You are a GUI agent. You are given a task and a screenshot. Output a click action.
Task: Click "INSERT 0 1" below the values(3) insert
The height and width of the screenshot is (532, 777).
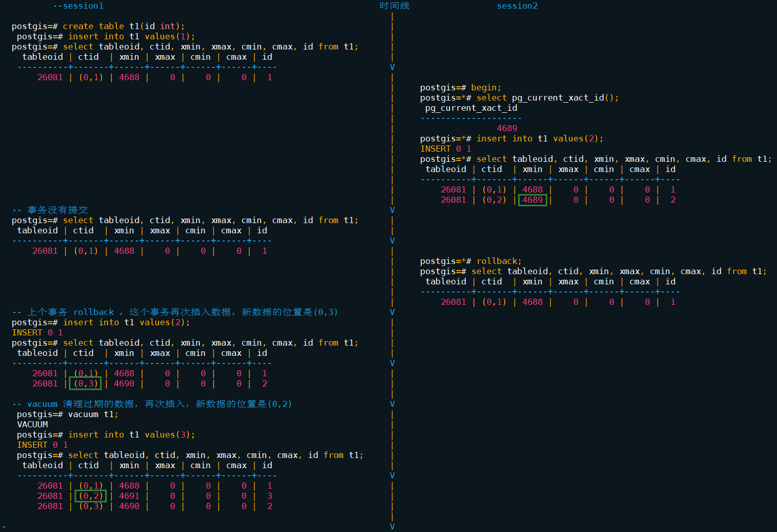42,445
